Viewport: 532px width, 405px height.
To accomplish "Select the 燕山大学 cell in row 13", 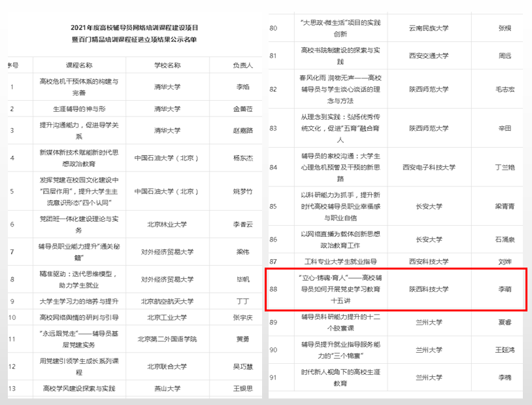I will pos(167,389).
